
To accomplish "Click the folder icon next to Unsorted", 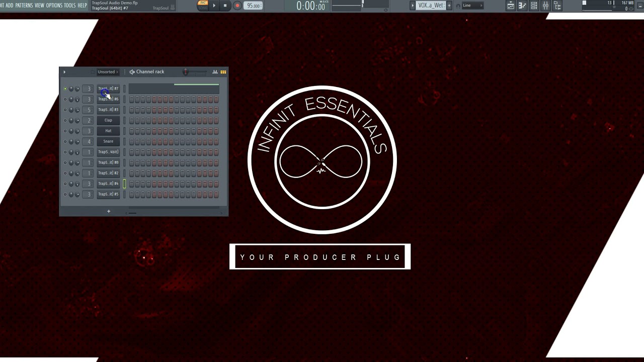I will [93, 72].
